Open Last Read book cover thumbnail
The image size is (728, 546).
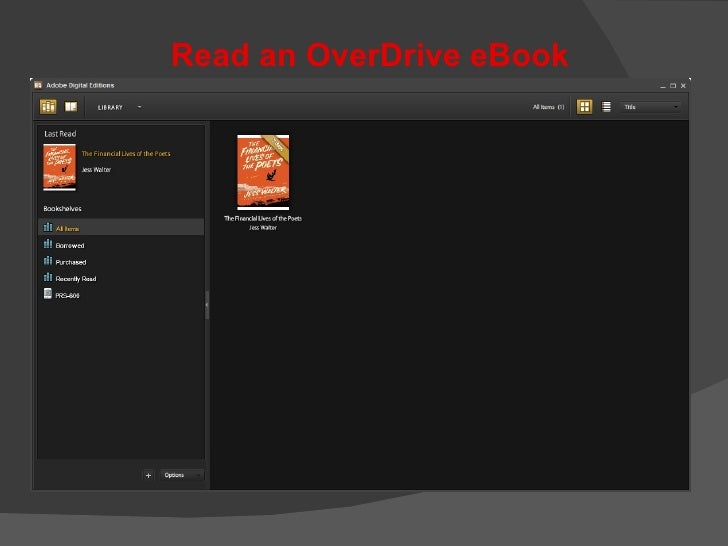59,167
